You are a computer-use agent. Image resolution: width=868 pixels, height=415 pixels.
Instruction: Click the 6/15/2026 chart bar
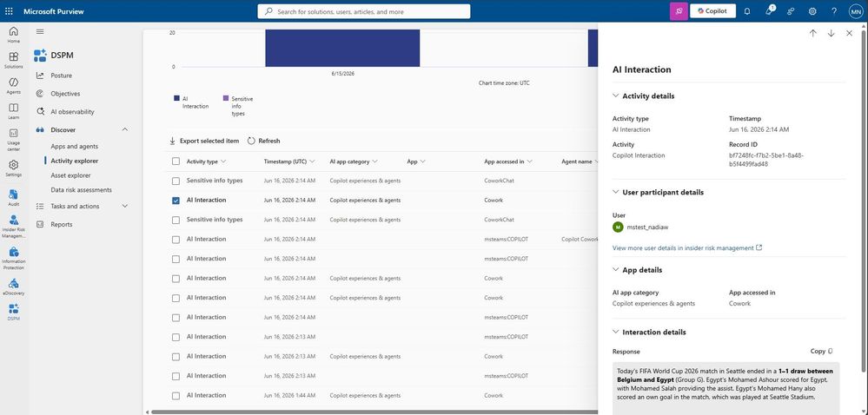(342, 48)
